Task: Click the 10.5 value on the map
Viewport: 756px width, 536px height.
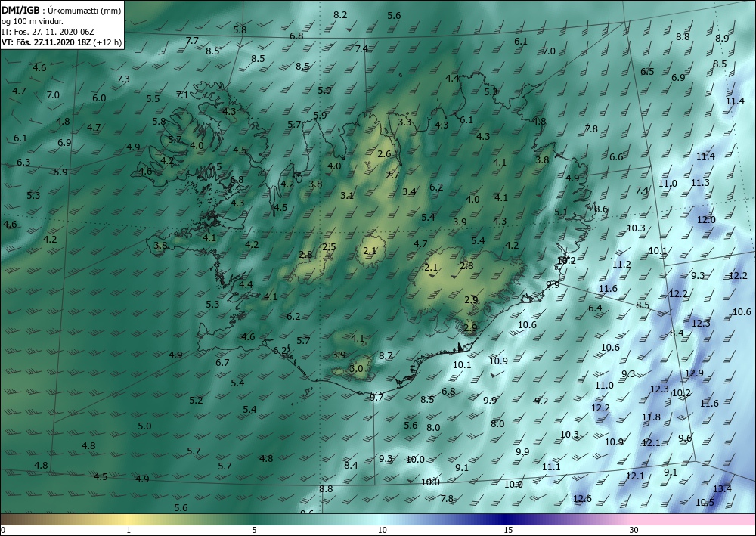Action: tap(705, 503)
